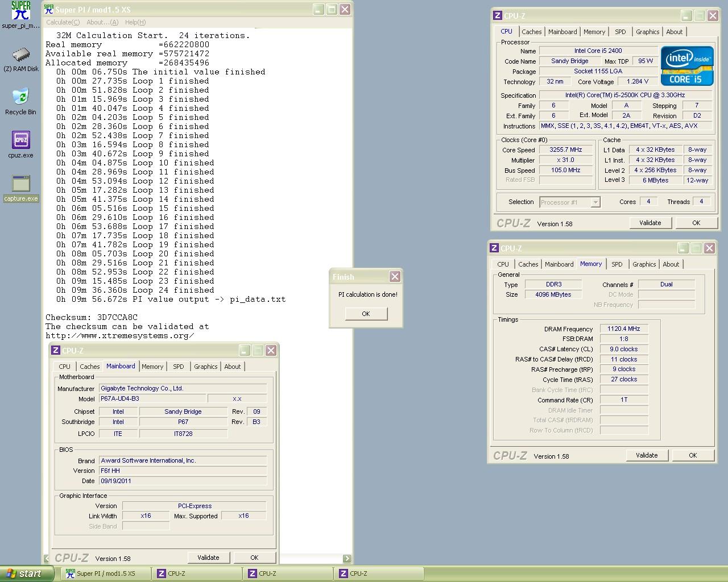Select Graphics tab in the Memory window
This screenshot has height=582, width=728.
[x=644, y=264]
